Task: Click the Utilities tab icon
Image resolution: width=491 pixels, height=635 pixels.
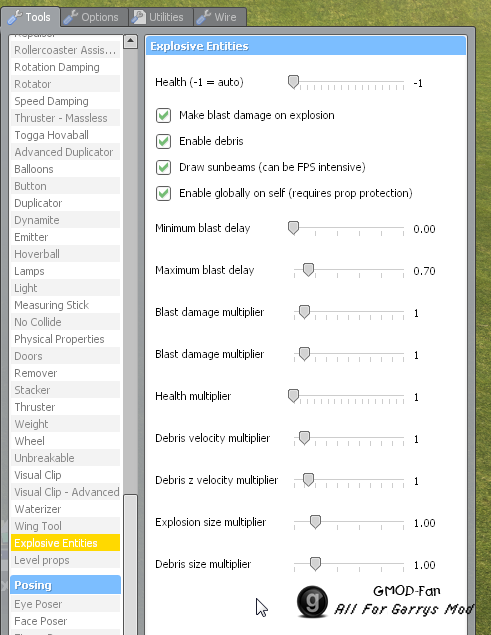Action: (x=139, y=17)
